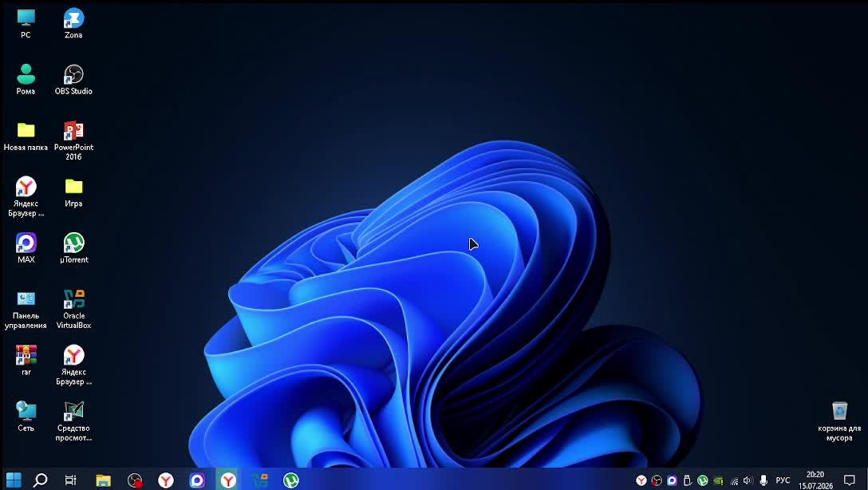The height and width of the screenshot is (490, 868).
Task: Switch input language via РУС indicator
Action: (783, 480)
